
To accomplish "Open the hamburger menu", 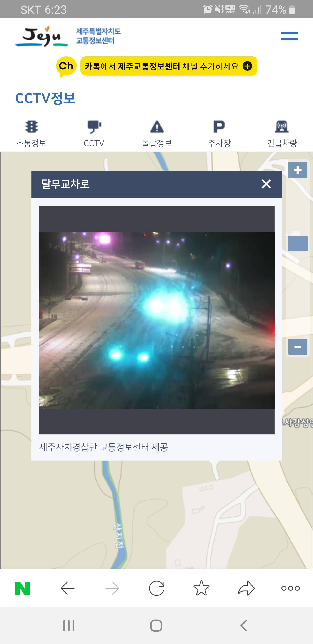I will click(x=289, y=36).
